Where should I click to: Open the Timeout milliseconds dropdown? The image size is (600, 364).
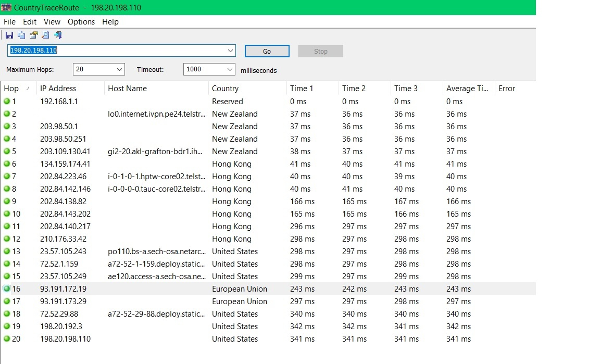point(209,69)
